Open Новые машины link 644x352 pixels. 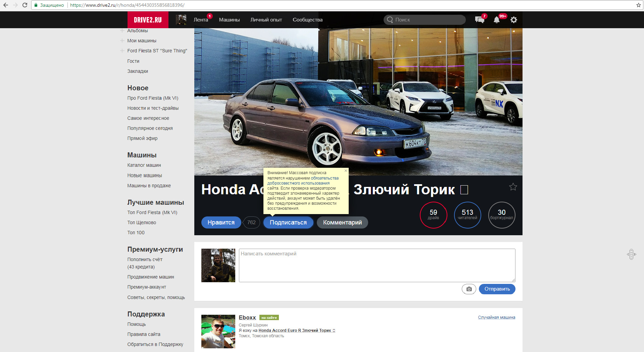click(145, 175)
